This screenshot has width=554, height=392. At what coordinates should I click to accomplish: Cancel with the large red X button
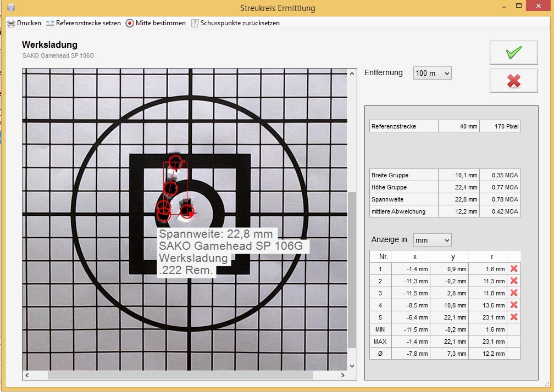(513, 81)
